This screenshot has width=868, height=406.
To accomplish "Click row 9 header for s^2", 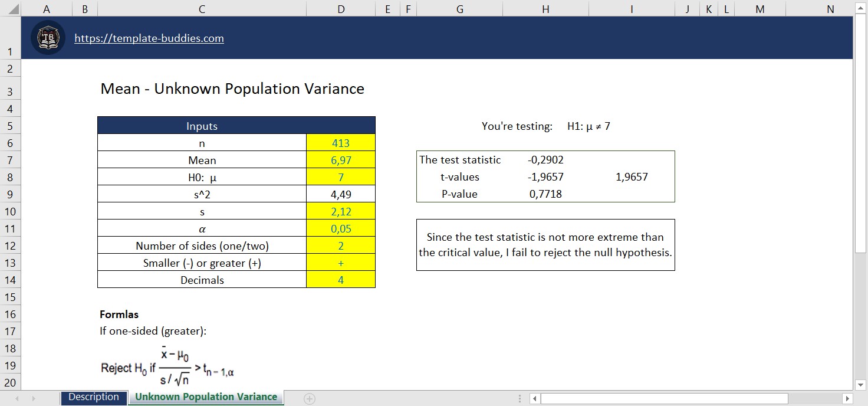I will point(11,194).
